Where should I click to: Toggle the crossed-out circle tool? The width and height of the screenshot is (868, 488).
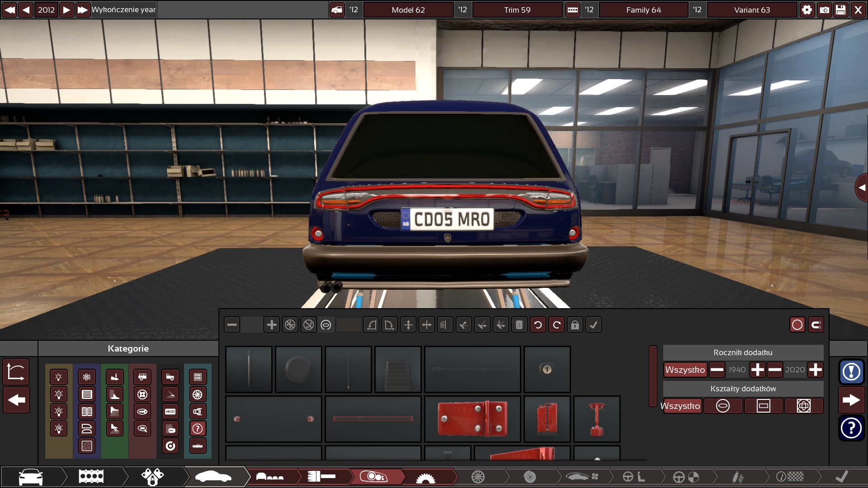click(x=308, y=324)
